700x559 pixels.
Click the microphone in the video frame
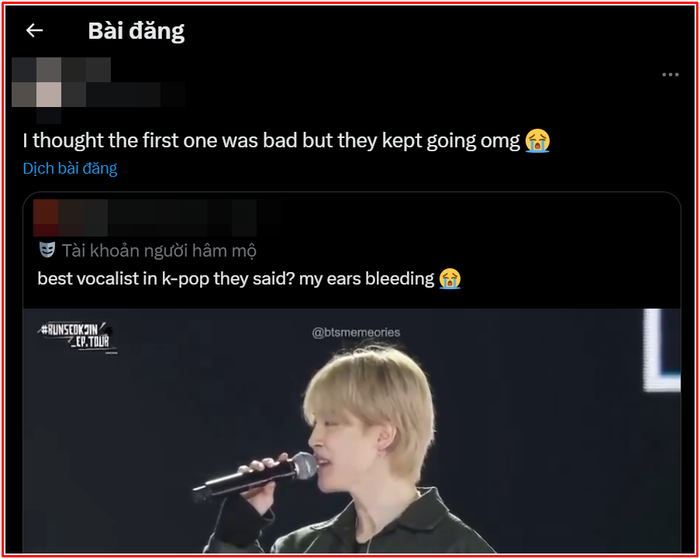tap(254, 478)
